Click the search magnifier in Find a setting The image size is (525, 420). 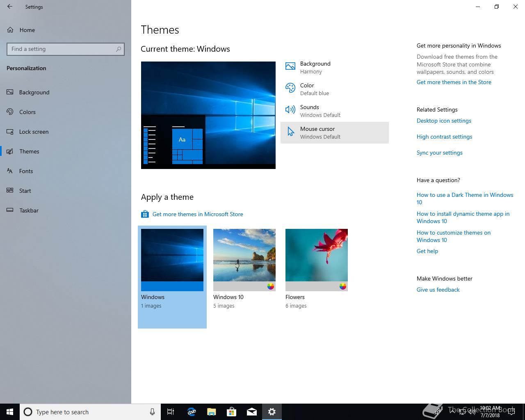click(119, 49)
